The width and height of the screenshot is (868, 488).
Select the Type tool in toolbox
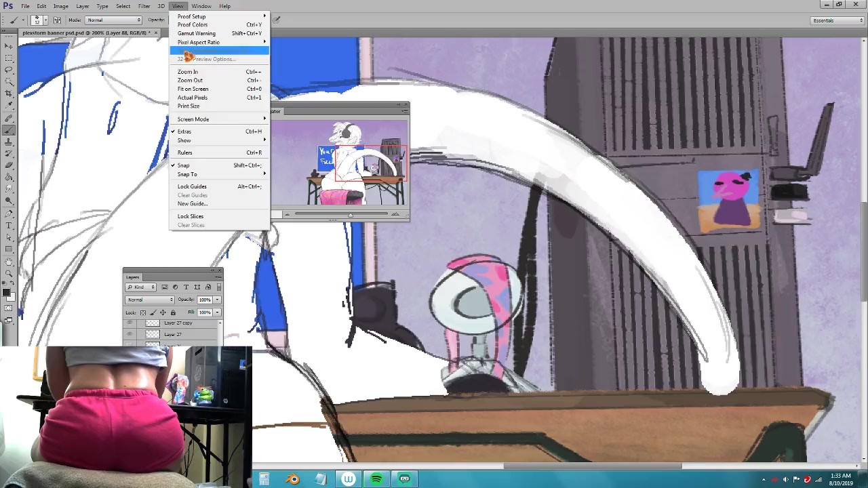(x=9, y=225)
